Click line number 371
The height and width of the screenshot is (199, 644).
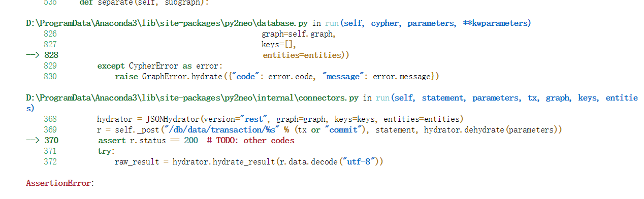tap(50, 151)
